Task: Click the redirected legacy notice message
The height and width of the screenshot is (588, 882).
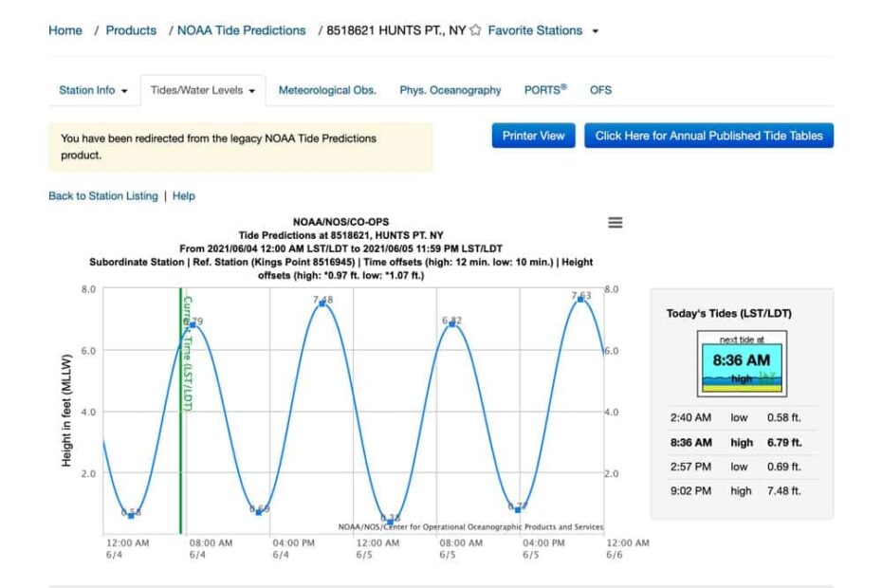Action: (241, 147)
